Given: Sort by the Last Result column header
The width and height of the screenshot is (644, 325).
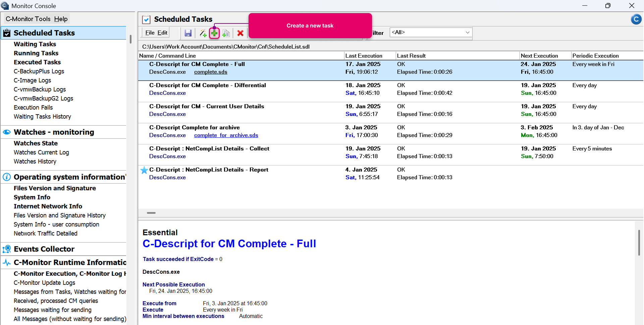Looking at the screenshot, I should coord(458,56).
